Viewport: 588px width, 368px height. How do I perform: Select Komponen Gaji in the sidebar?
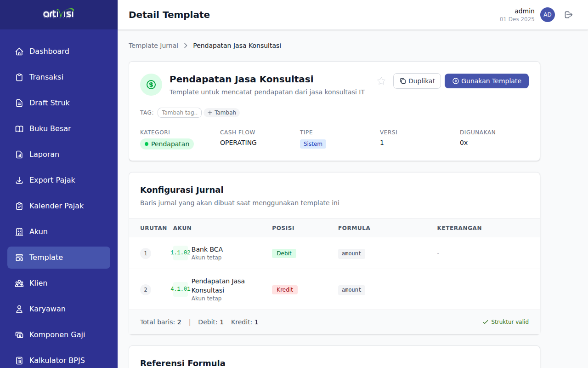click(x=57, y=335)
